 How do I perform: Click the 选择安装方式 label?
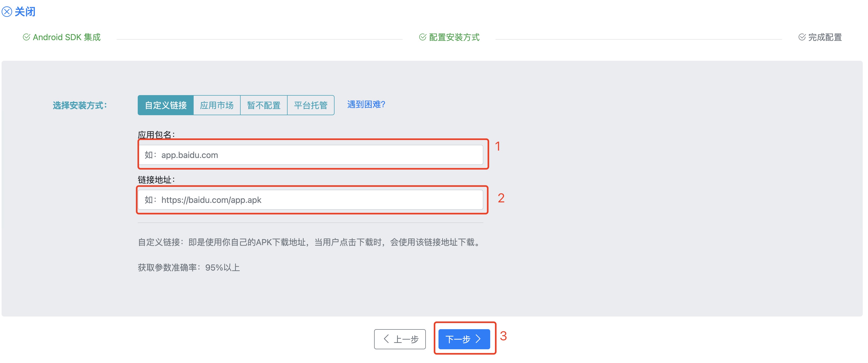[80, 105]
